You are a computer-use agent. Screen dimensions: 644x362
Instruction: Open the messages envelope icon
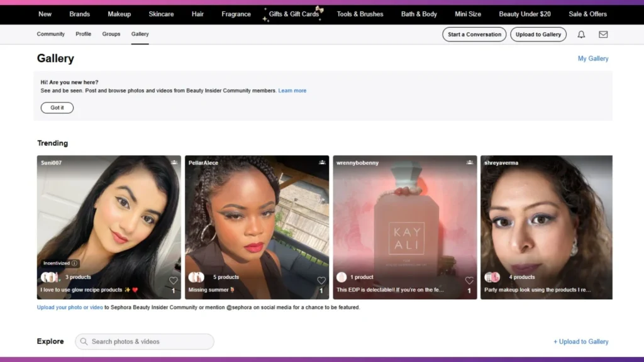point(603,35)
